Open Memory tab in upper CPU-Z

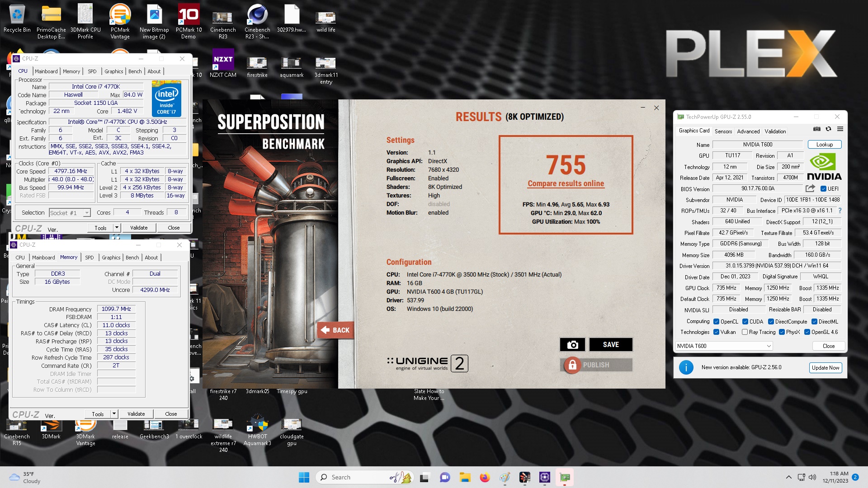[71, 71]
